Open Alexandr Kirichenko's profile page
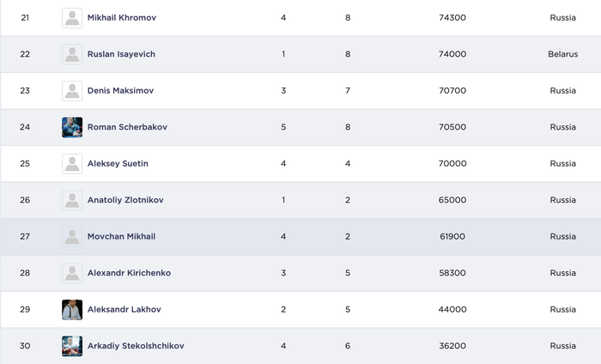Viewport: 601px width, 364px height. tap(129, 273)
